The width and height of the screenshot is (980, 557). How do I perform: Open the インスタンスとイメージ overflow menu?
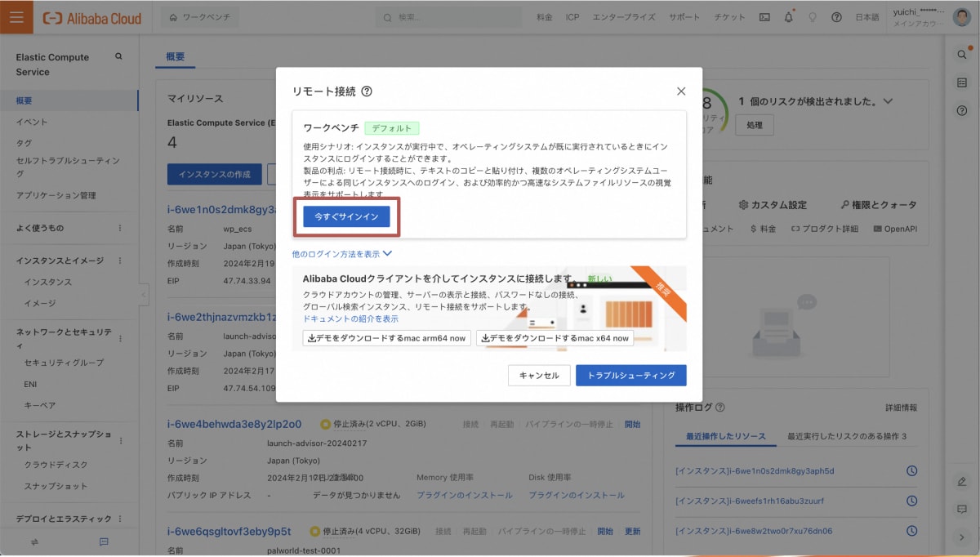(119, 261)
